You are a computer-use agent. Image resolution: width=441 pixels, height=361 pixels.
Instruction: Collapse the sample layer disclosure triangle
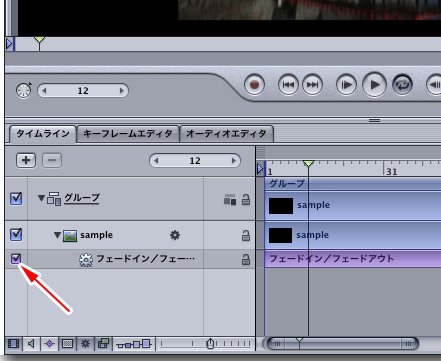point(57,235)
